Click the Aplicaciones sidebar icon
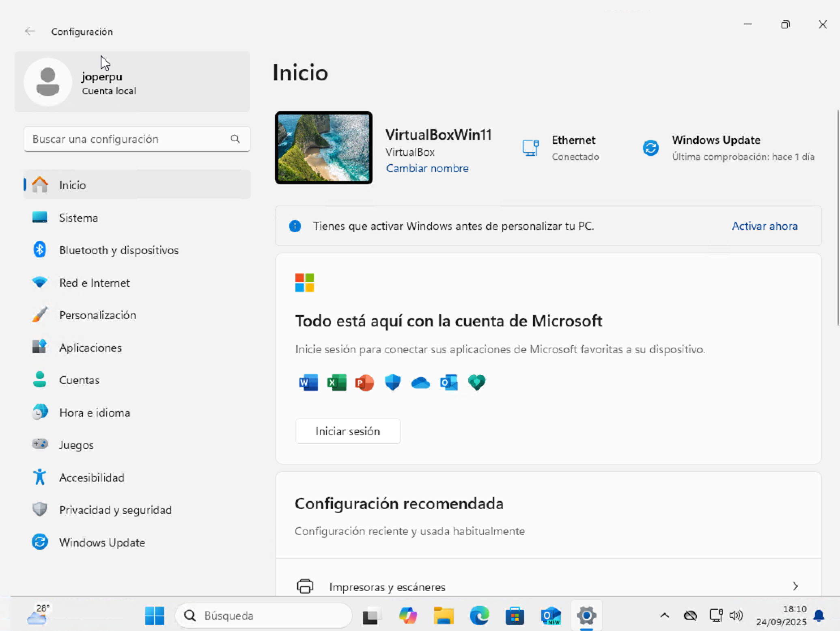840x631 pixels. 40,347
